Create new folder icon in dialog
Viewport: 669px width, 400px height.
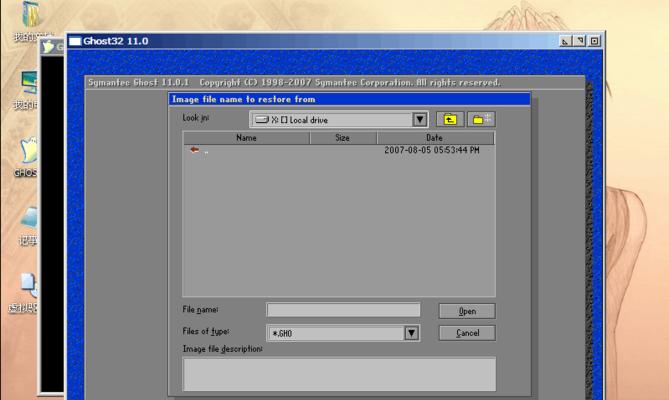click(x=481, y=119)
